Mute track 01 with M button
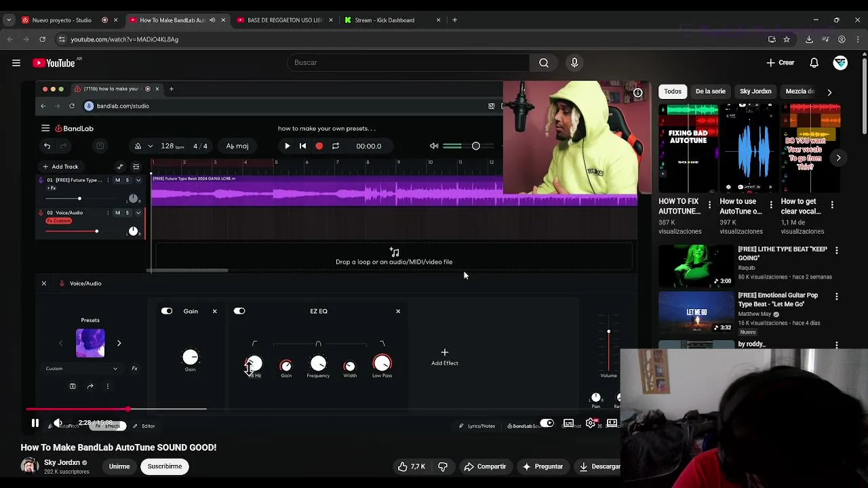The width and height of the screenshot is (868, 488). (117, 180)
